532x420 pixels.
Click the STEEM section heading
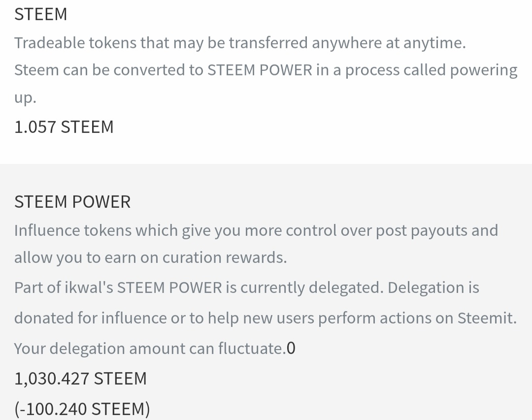coord(41,14)
